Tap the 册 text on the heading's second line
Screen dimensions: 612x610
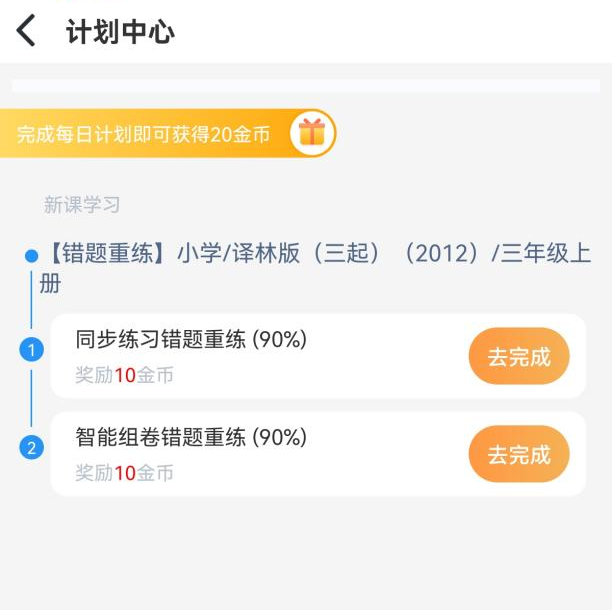50,284
